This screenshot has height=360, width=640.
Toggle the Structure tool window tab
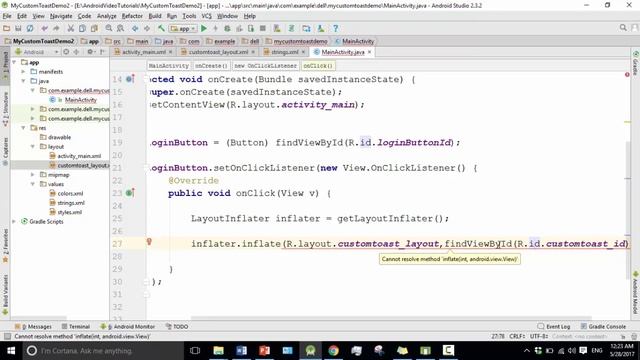point(5,108)
